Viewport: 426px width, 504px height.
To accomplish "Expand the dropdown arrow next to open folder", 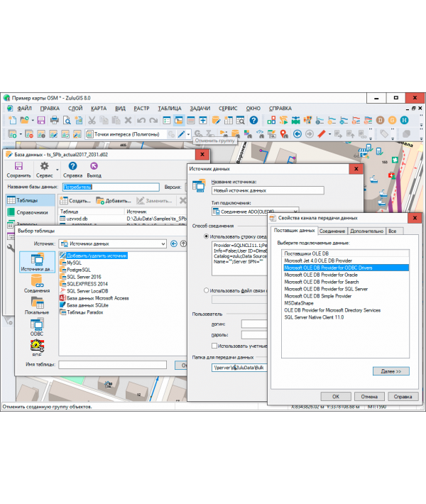I will coord(33,121).
